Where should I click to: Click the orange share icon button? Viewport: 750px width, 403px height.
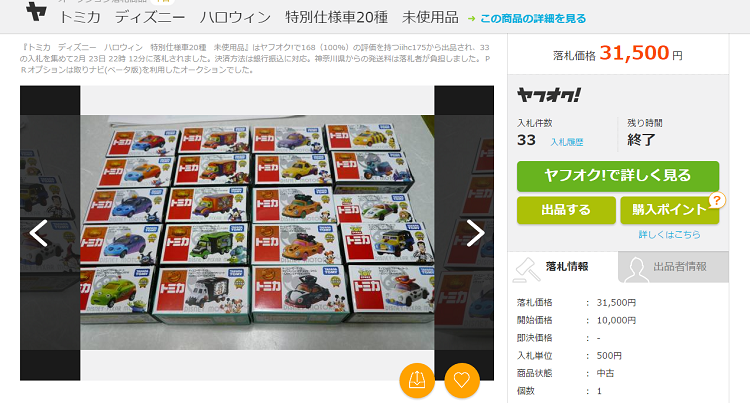417,381
